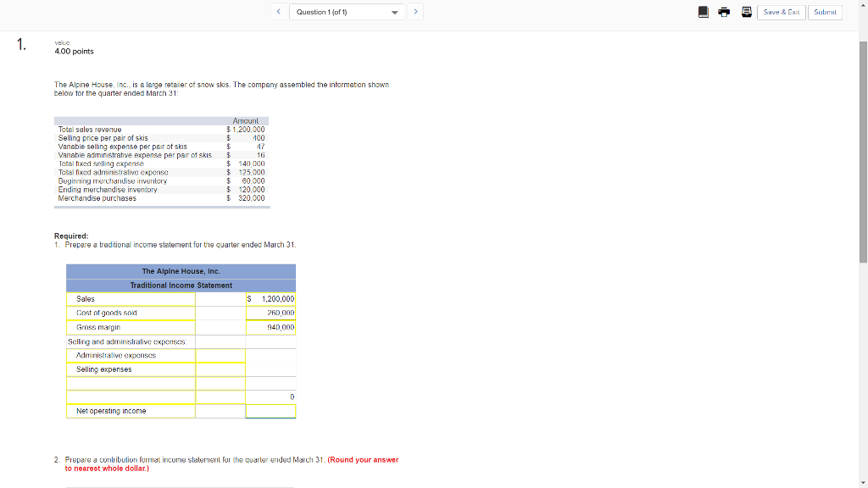Screen dimensions: 868x488
Task: Click the Submit button
Action: (x=826, y=12)
